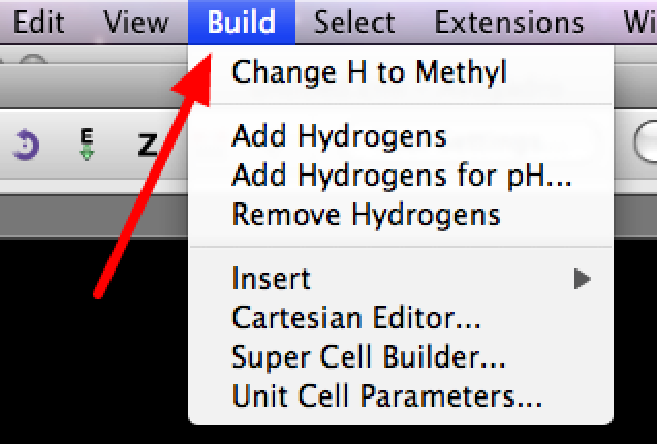The height and width of the screenshot is (445, 658).
Task: Expand the Insert submenu arrow
Action: 582,278
